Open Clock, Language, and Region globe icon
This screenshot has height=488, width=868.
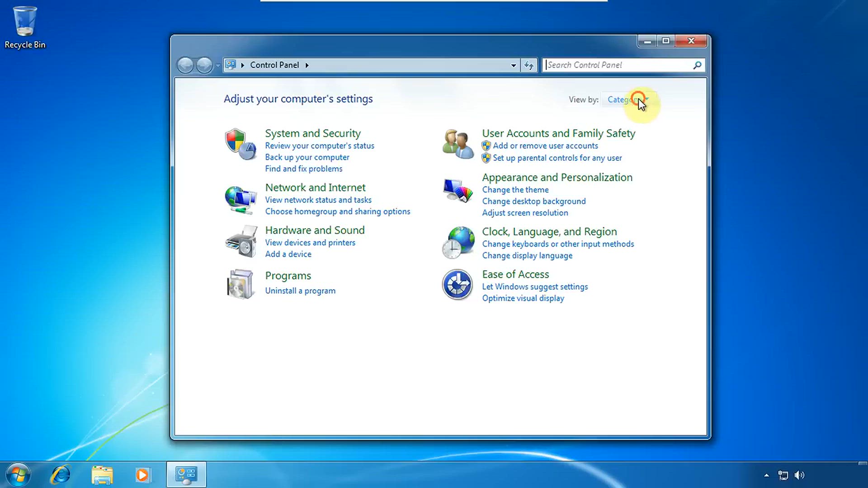(x=458, y=243)
